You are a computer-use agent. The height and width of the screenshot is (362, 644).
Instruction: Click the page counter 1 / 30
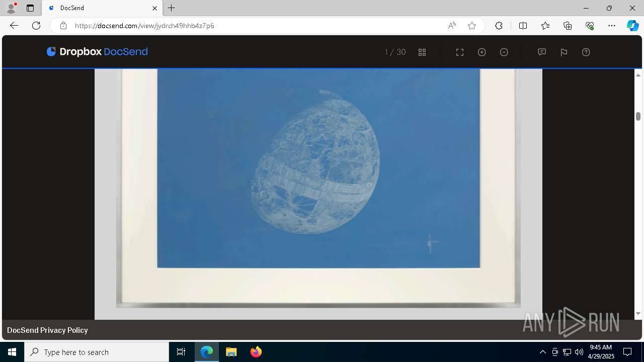(395, 52)
